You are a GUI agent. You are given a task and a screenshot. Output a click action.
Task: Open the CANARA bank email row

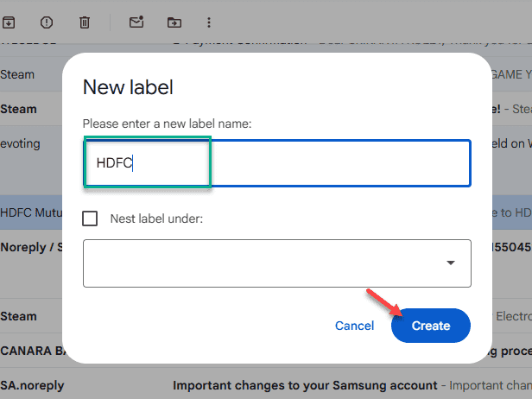(x=266, y=351)
